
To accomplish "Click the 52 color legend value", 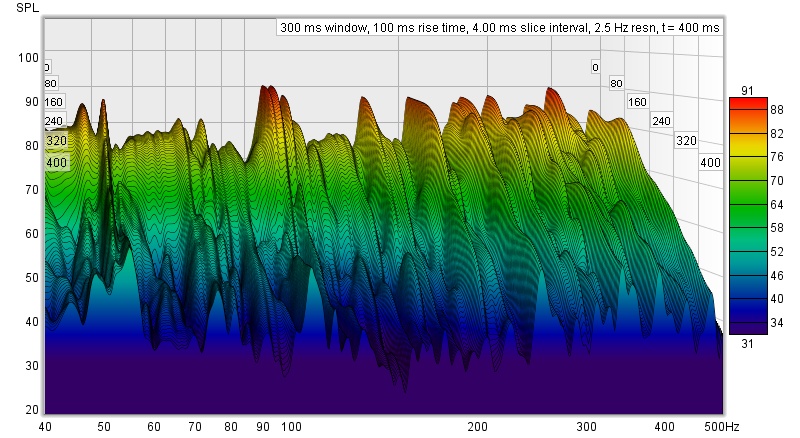I will pyautogui.click(x=777, y=252).
